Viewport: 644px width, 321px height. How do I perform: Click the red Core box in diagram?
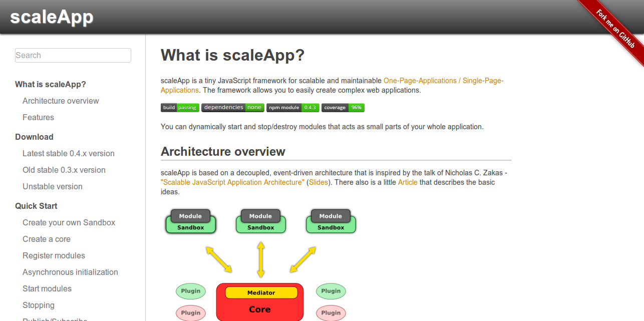tap(259, 309)
